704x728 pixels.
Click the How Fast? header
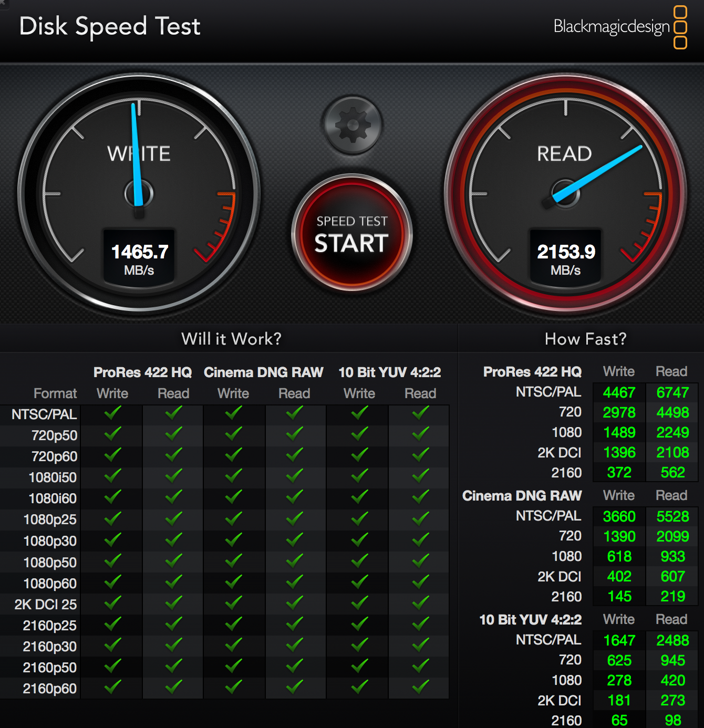586,339
